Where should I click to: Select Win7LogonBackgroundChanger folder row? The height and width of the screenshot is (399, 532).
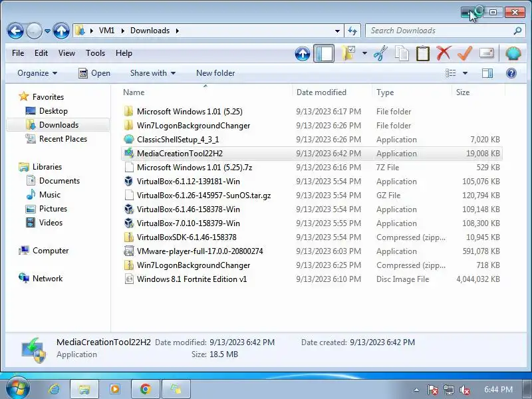point(312,126)
